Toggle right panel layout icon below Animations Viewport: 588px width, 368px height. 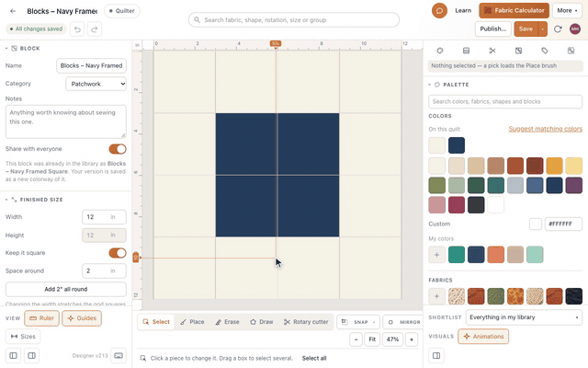(436, 355)
